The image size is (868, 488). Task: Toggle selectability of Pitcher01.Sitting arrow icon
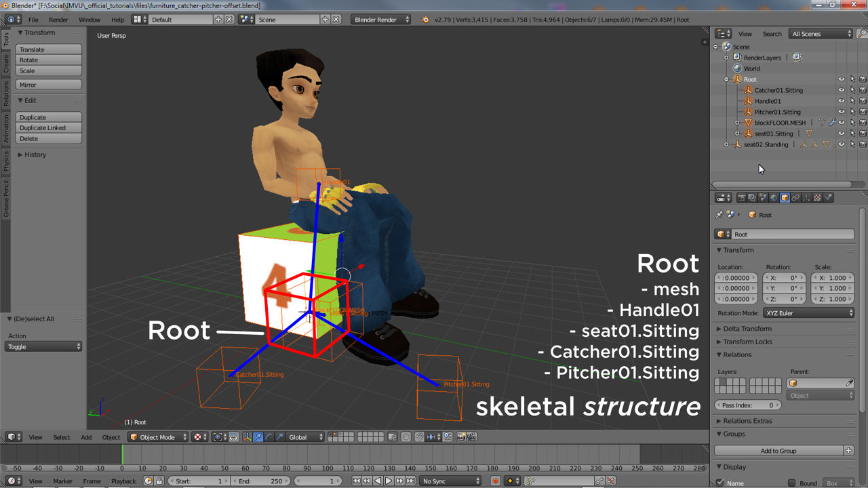852,112
